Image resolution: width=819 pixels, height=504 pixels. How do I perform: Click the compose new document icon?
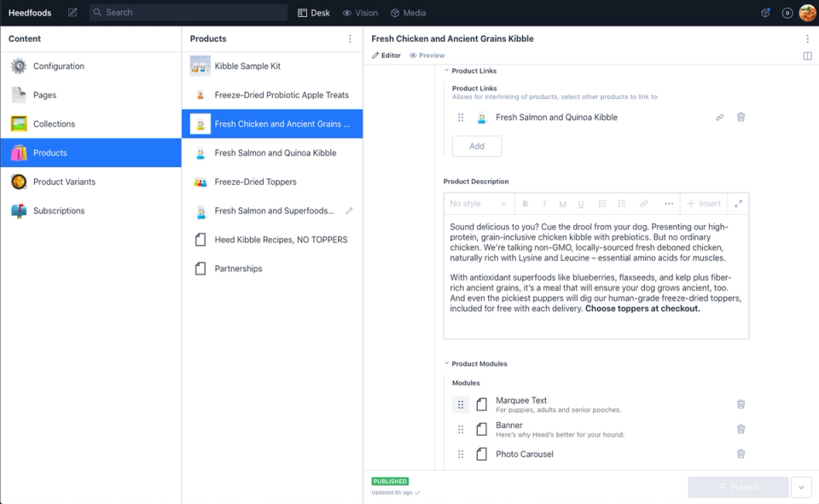coord(73,13)
